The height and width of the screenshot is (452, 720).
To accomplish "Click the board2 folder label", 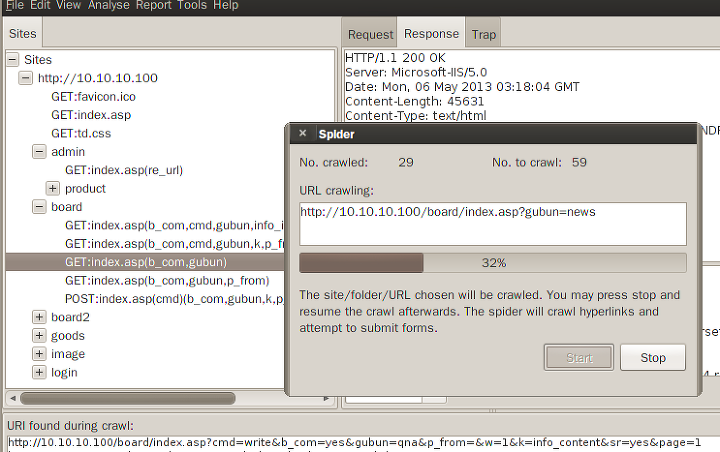I will [x=70, y=317].
